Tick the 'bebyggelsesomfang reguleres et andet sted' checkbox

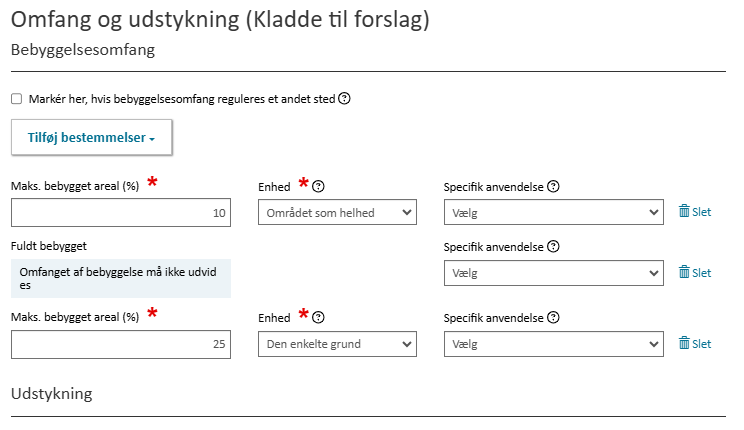(17, 99)
